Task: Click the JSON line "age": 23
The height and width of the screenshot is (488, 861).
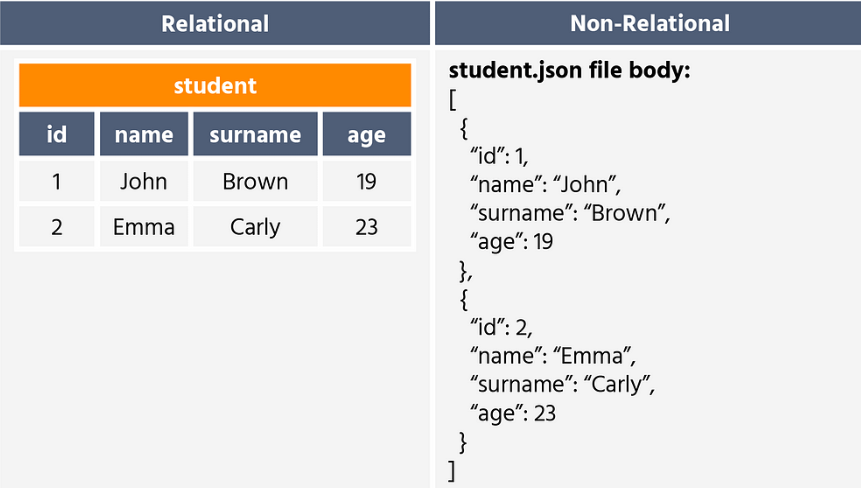Action: point(513,413)
